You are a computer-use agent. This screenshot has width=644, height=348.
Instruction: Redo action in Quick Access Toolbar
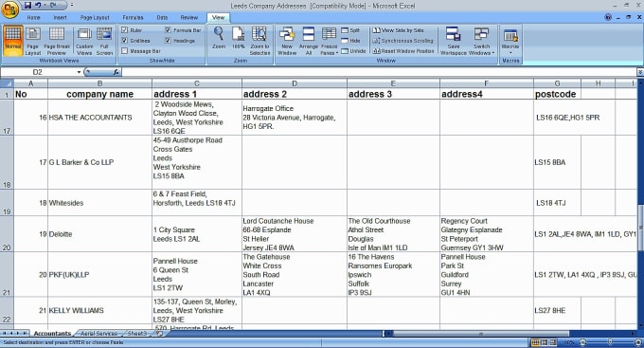pos(53,6)
